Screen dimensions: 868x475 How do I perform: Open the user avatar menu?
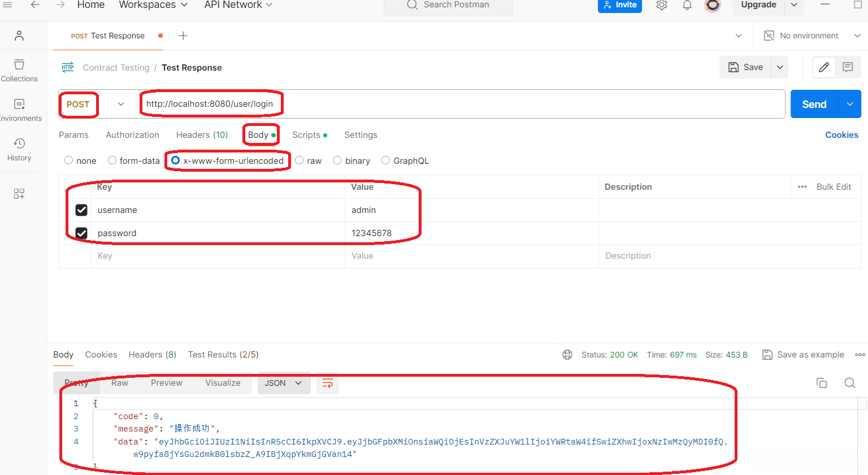(x=713, y=5)
